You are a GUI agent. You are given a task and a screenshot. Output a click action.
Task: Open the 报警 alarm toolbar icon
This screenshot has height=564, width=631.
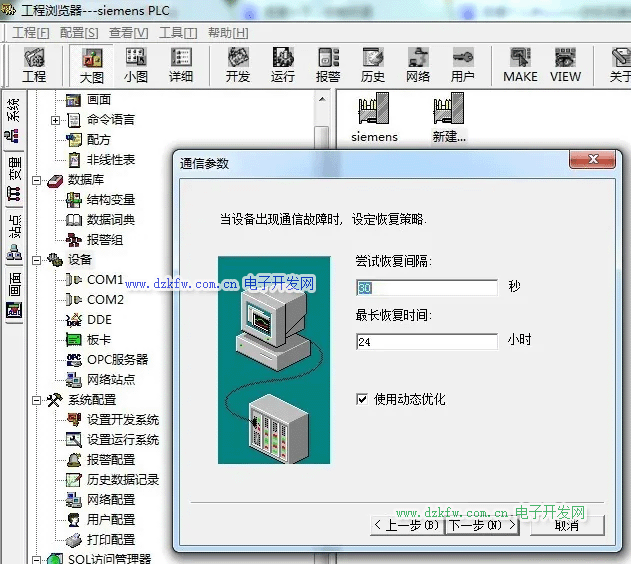[x=328, y=65]
